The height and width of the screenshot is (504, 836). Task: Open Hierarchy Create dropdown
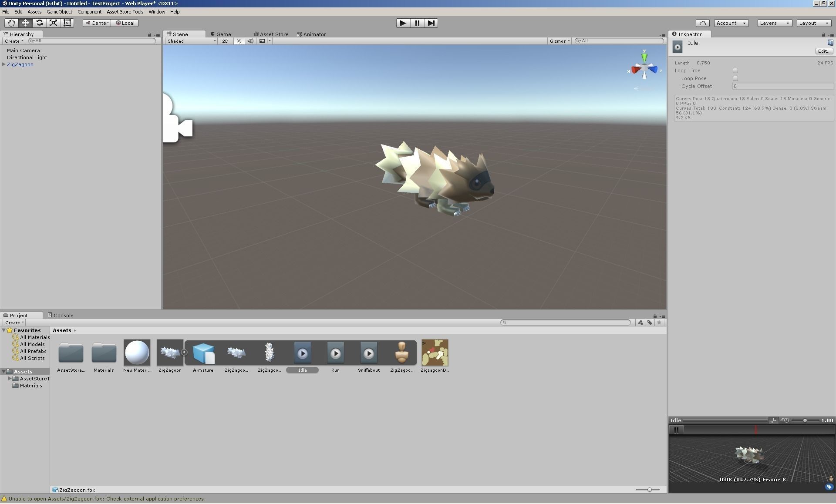13,41
